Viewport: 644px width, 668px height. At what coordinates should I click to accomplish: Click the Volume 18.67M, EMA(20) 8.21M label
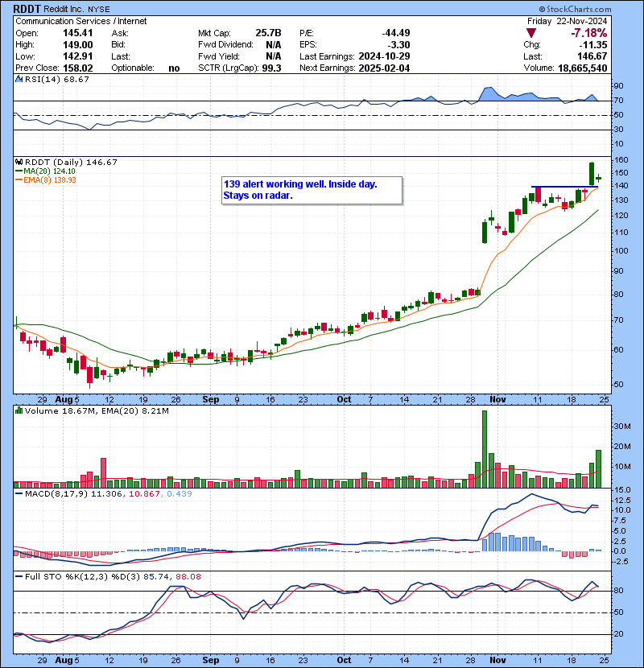point(97,410)
